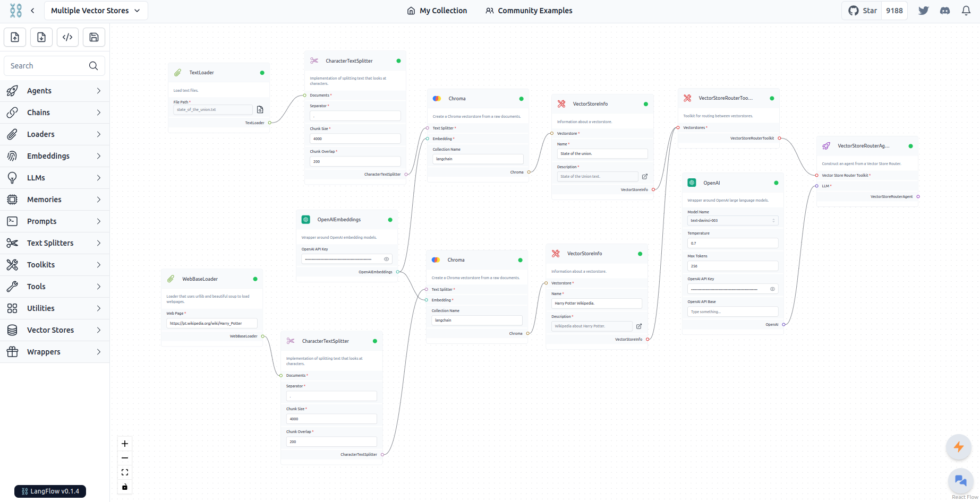
Task: Click the TextLoader output handle
Action: click(270, 123)
